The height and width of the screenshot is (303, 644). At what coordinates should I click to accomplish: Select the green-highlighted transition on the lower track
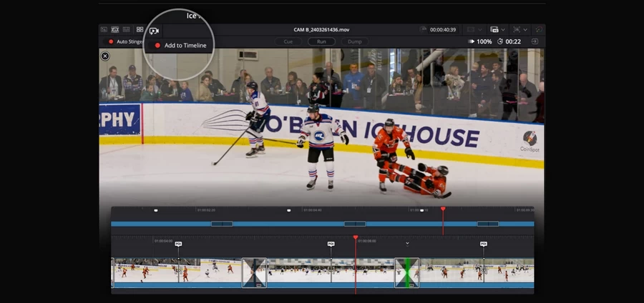point(407,272)
